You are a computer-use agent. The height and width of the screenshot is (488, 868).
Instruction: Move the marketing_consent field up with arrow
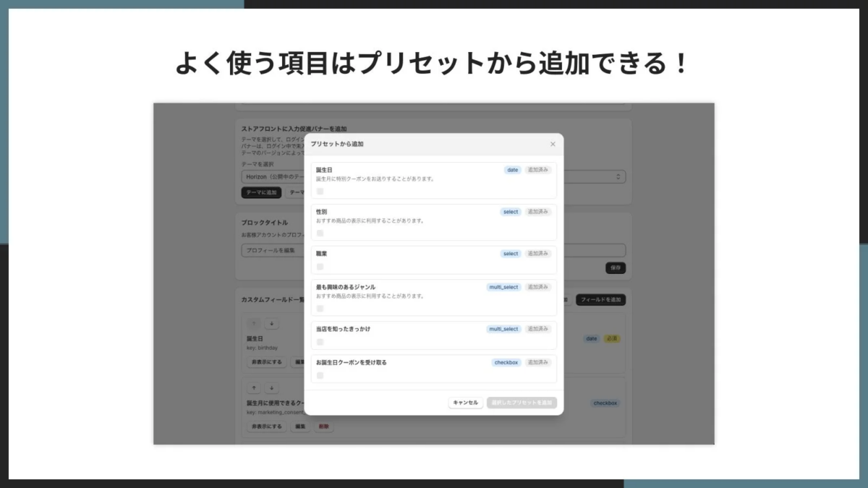click(x=254, y=388)
